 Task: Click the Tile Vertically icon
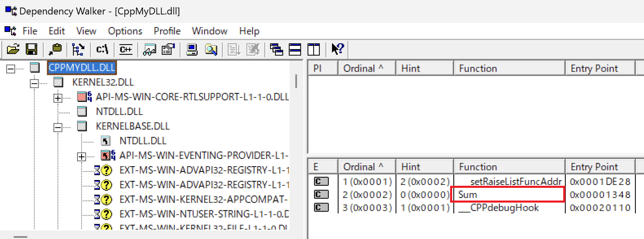[x=314, y=50]
